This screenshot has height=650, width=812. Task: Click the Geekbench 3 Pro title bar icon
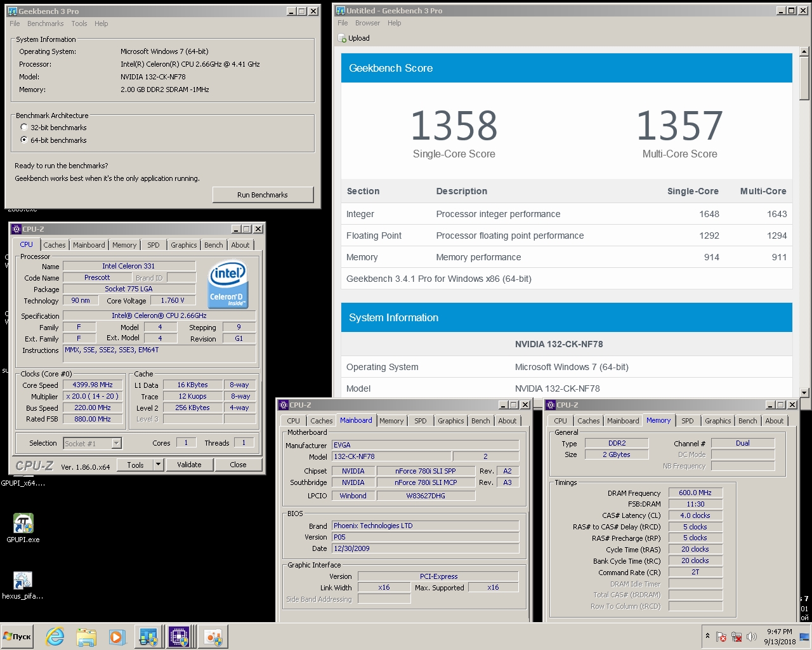(x=12, y=11)
